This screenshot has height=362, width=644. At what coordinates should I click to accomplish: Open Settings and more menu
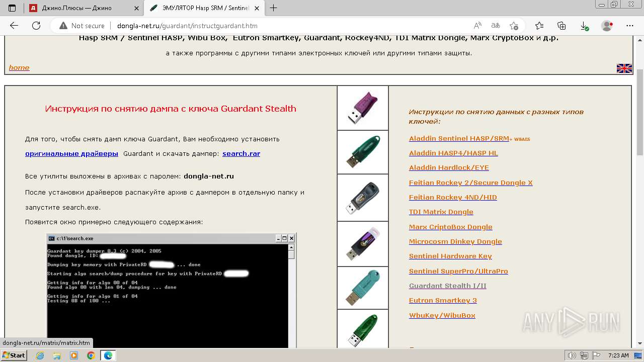pos(630,26)
